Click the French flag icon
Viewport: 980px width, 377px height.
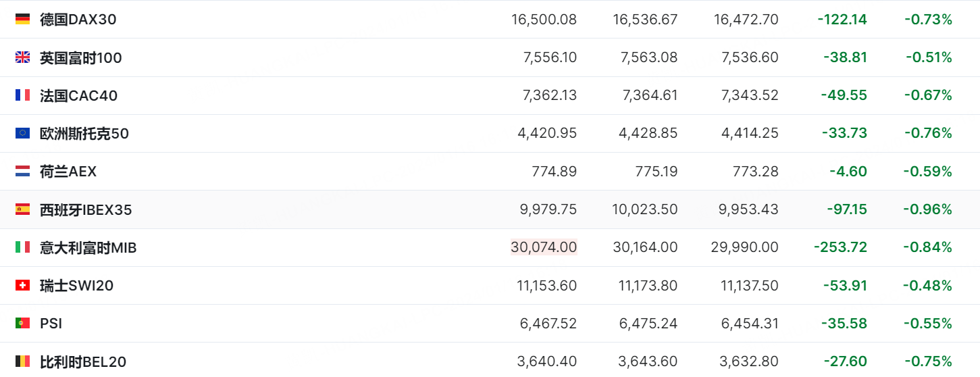[22, 95]
